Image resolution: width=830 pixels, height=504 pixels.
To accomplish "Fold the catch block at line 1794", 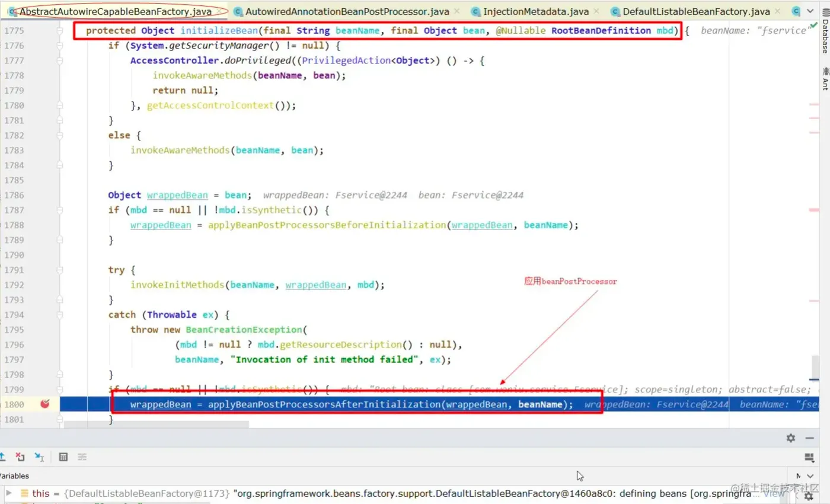I will click(x=60, y=314).
